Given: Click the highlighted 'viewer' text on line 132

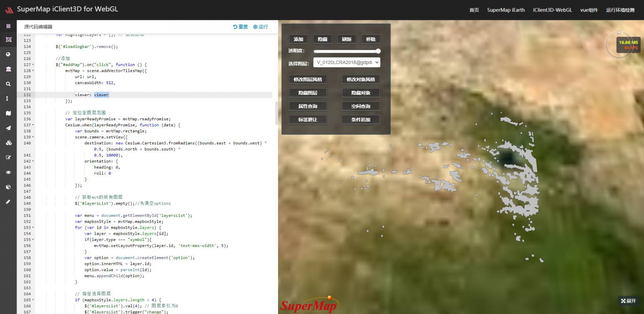Looking at the screenshot, I should click(101, 95).
